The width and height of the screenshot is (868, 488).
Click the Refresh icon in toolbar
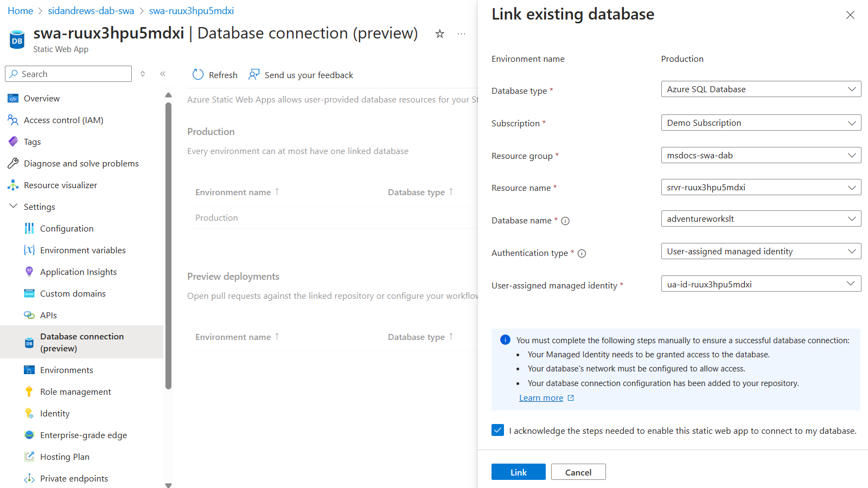click(x=198, y=75)
